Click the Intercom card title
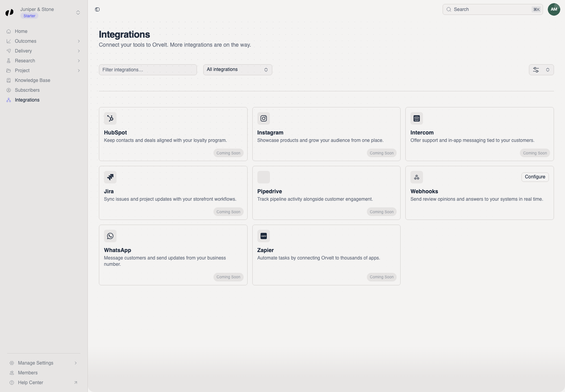Viewport: 565px width, 392px height. click(422, 132)
